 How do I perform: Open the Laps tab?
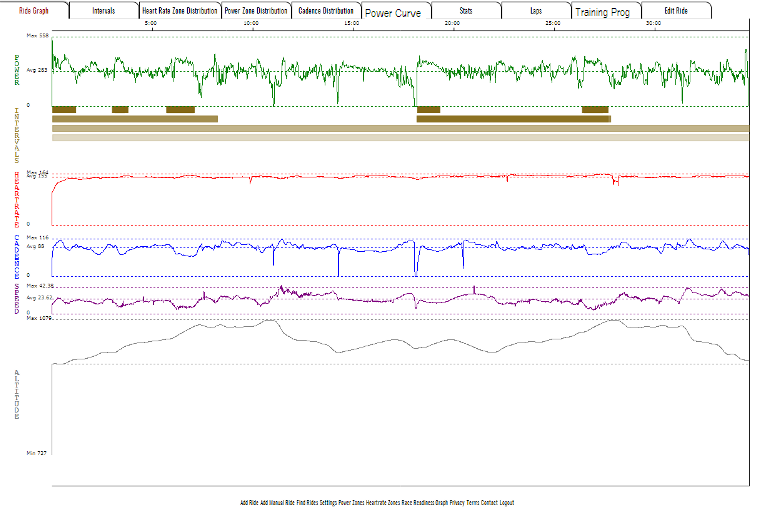536,10
